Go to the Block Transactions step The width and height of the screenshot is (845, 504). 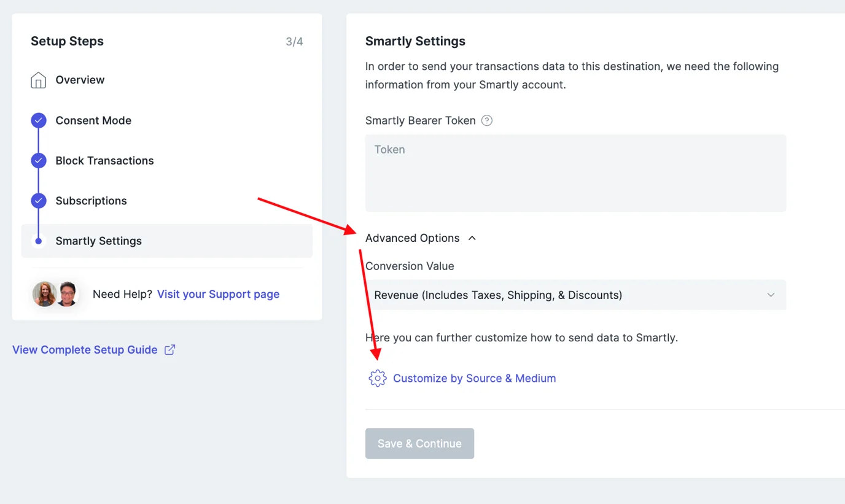(104, 161)
